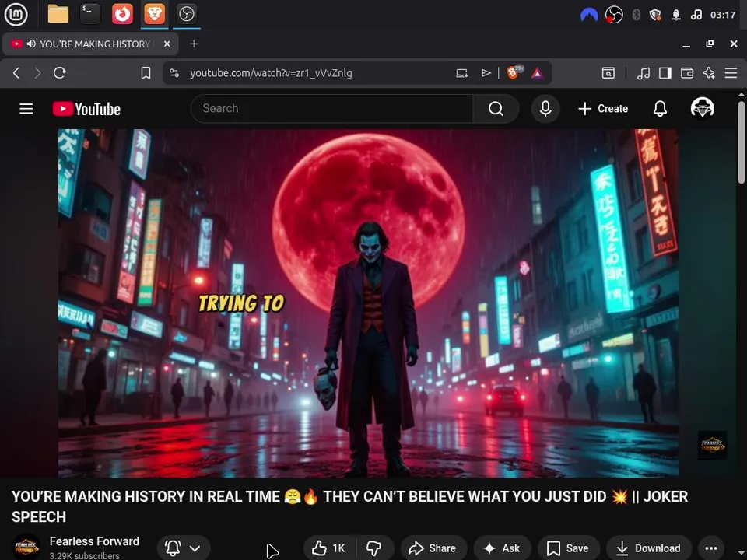The image size is (747, 560).
Task: Open Fearless Forward channel avatar
Action: (x=26, y=548)
